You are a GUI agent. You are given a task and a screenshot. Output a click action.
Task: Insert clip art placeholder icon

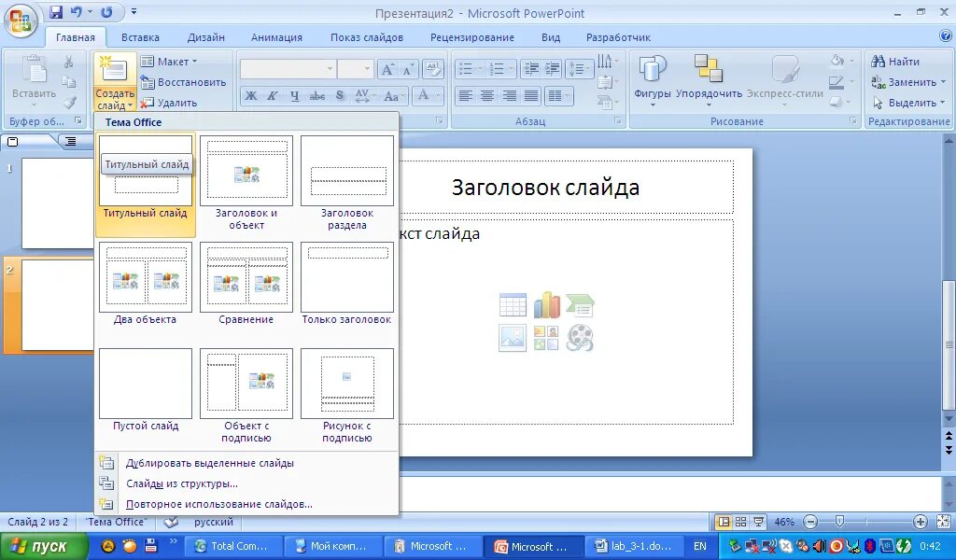(546, 338)
